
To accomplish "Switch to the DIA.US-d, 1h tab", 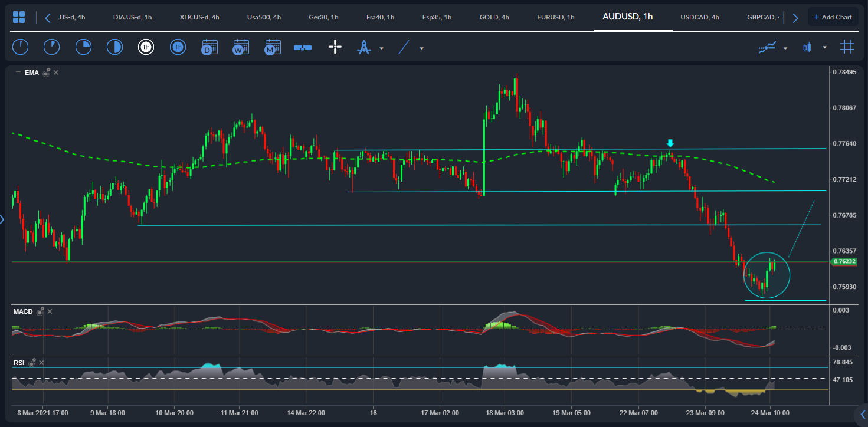I will [132, 17].
